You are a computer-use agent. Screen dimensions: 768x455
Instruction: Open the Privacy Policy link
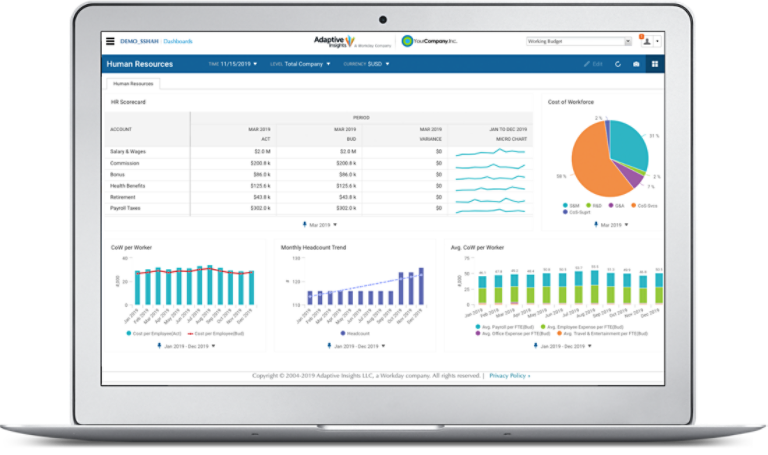point(508,375)
